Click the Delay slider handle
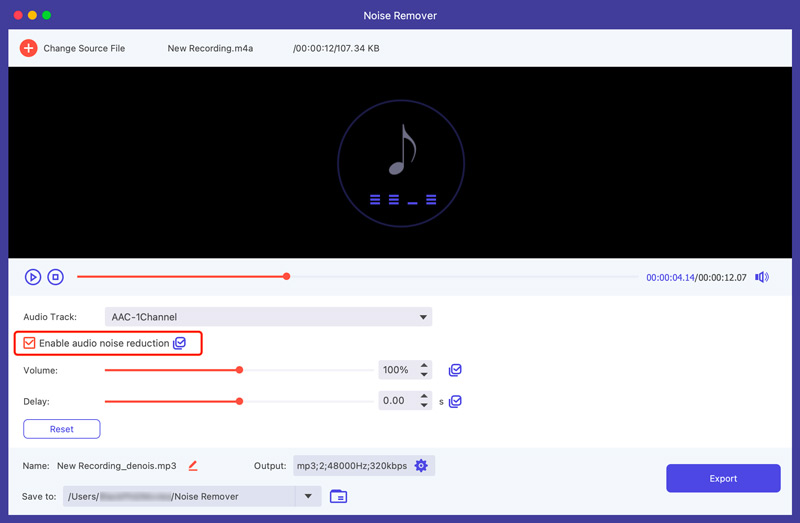Screen dimensions: 800x523 pos(239,402)
